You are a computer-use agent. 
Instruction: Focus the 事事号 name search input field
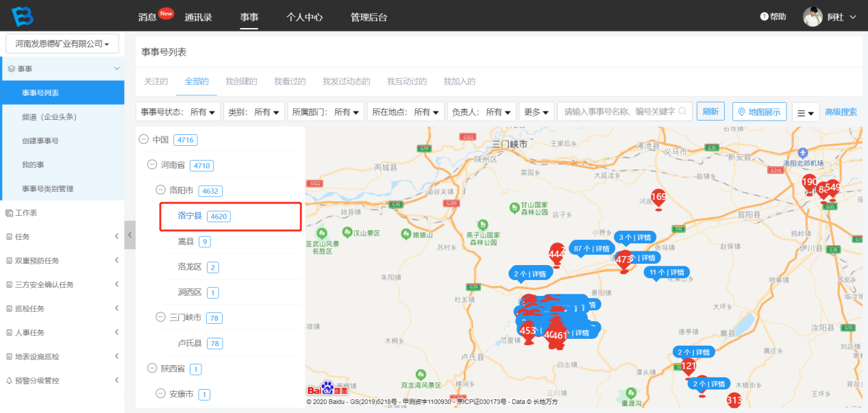pyautogui.click(x=617, y=112)
